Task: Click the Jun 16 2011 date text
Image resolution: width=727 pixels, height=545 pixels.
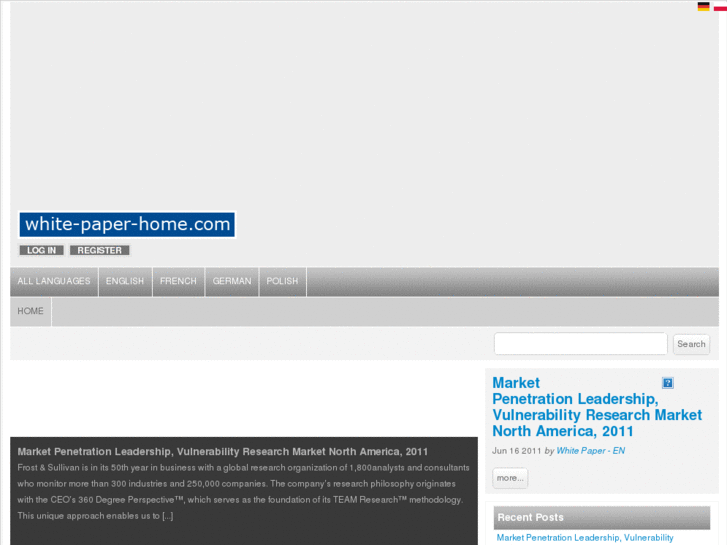Action: 517,451
